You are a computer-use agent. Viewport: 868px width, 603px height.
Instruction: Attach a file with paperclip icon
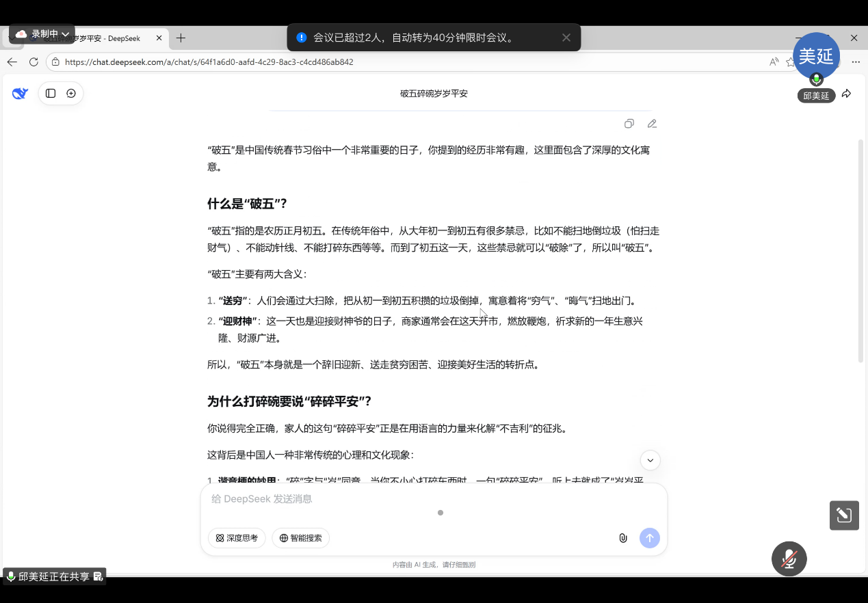(622, 538)
